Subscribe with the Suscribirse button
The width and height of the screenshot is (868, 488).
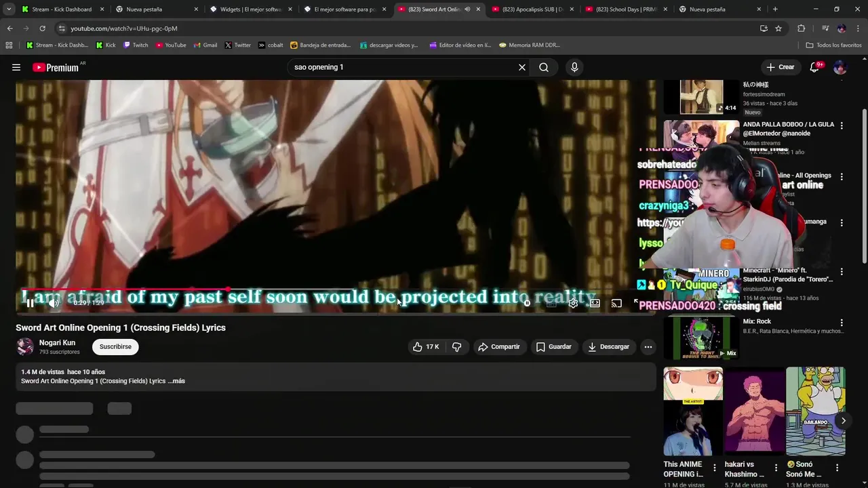click(x=115, y=346)
